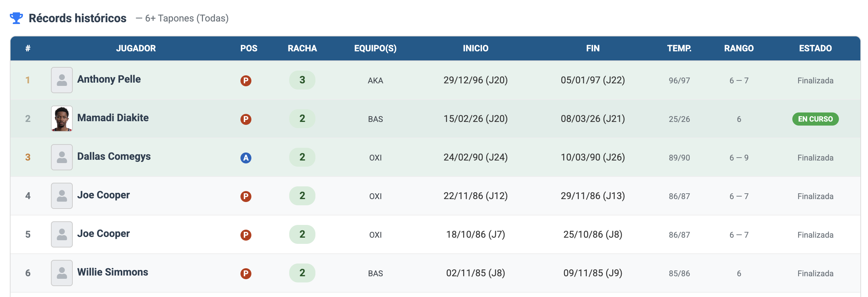
Task: Click Anthony Pelle's red P position badge
Action: click(246, 80)
